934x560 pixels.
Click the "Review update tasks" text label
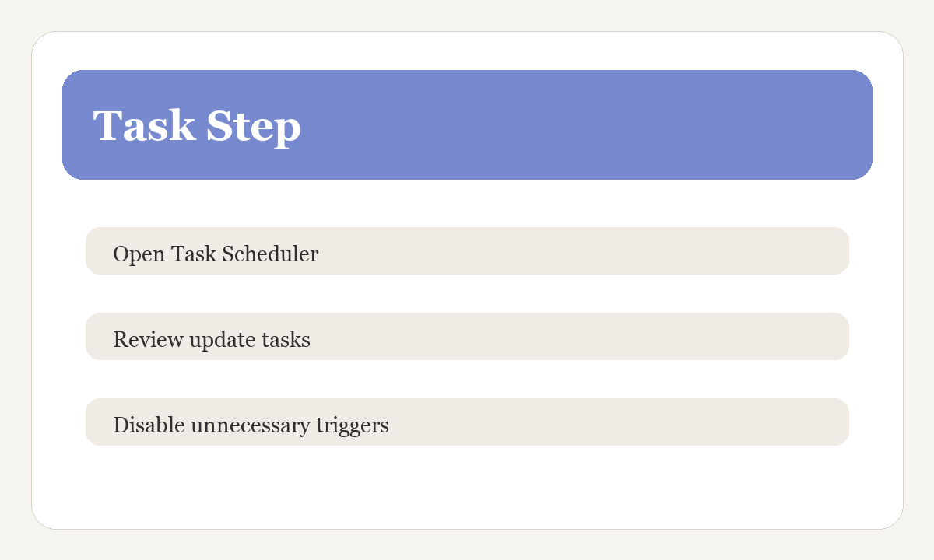point(212,340)
